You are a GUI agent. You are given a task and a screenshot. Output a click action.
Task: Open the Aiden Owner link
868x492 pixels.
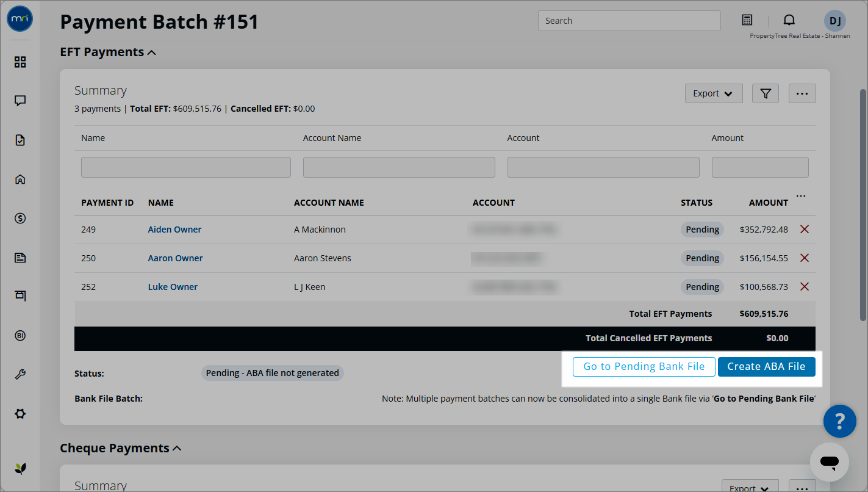point(174,230)
